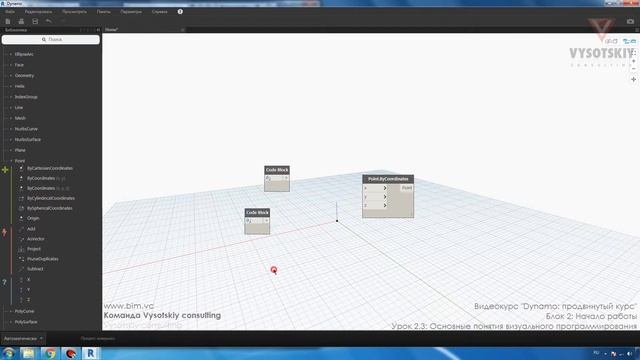Click the camera export-image icon
Viewport: 640px width, 360px height.
[630, 21]
